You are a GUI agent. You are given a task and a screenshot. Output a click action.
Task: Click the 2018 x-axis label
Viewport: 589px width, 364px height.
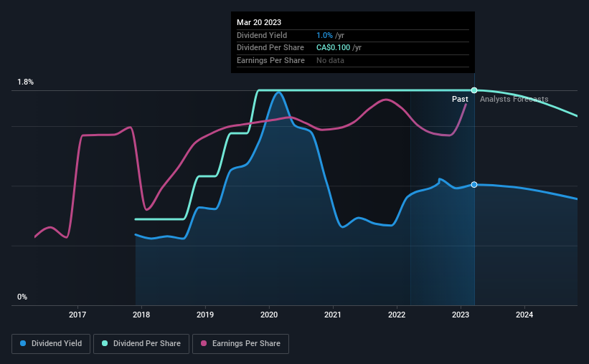(141, 315)
